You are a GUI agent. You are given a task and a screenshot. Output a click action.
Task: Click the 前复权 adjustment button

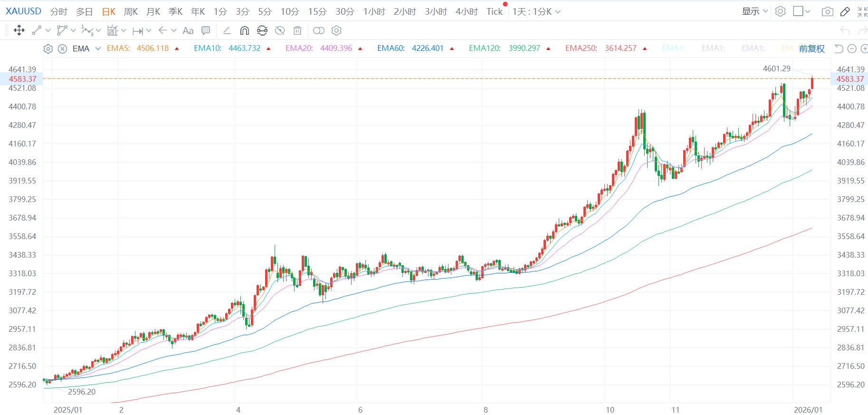click(x=812, y=48)
